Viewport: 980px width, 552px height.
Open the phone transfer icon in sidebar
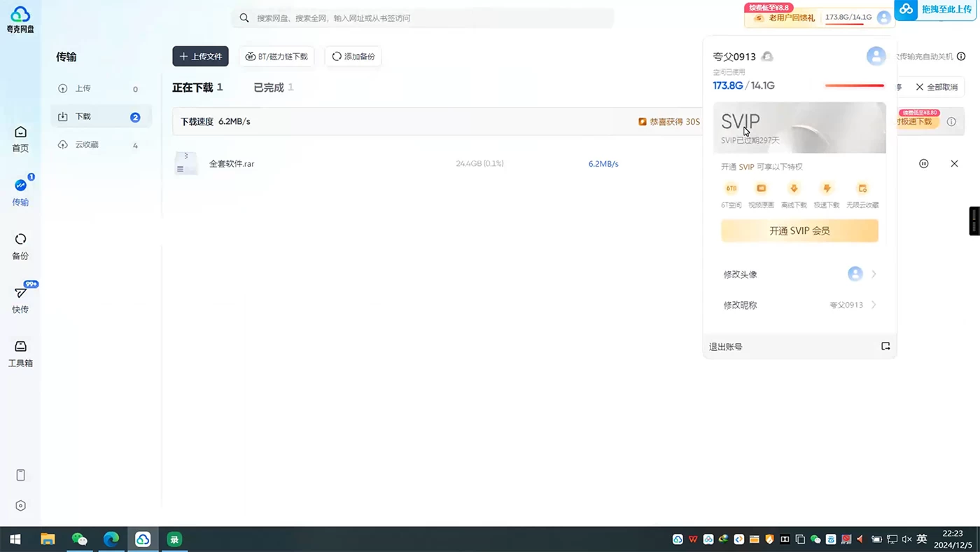point(20,475)
